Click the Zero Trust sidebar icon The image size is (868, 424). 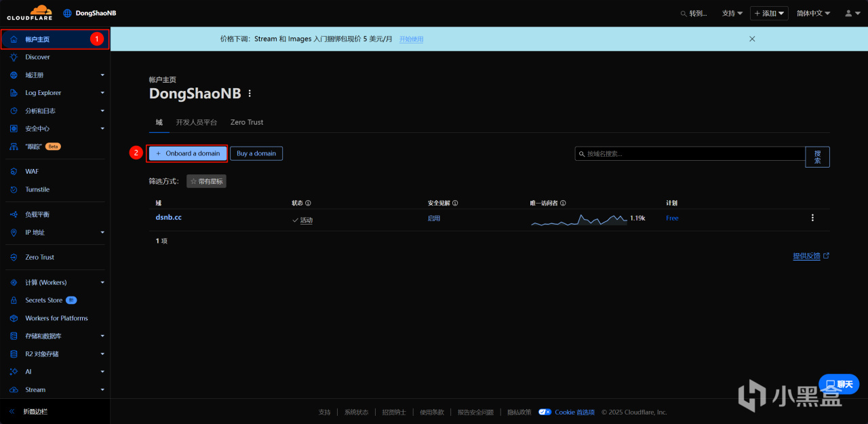tap(14, 257)
